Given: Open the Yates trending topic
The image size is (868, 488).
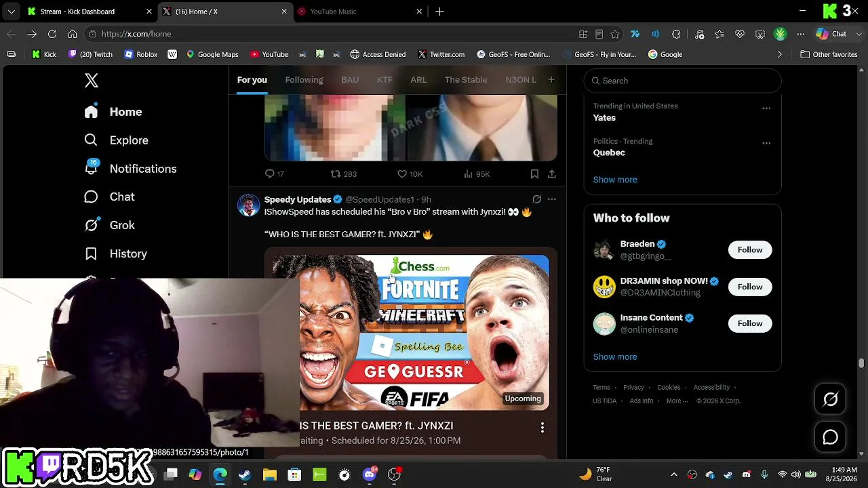Looking at the screenshot, I should [x=604, y=117].
